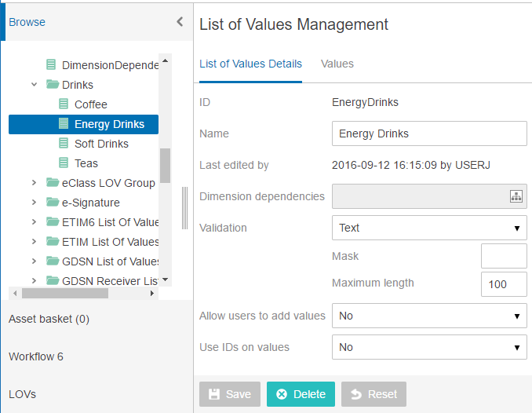
Task: Click the Drinks folder icon
Action: (53, 84)
